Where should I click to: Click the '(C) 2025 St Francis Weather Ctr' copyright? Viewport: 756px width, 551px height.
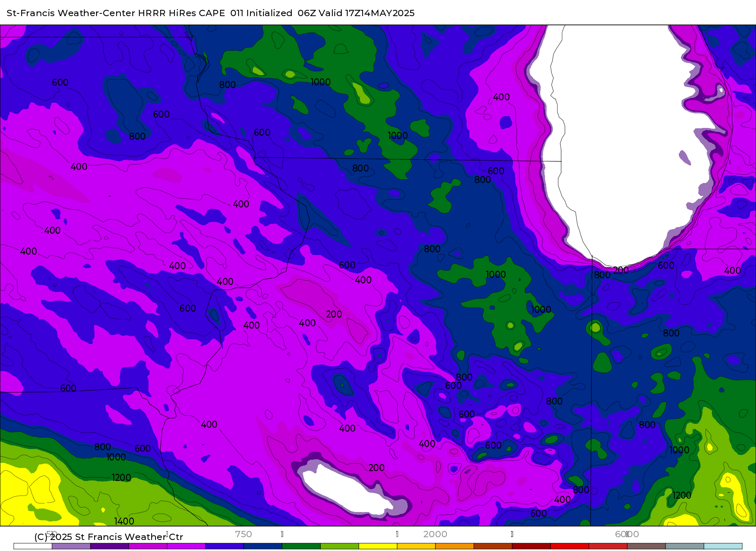109,537
